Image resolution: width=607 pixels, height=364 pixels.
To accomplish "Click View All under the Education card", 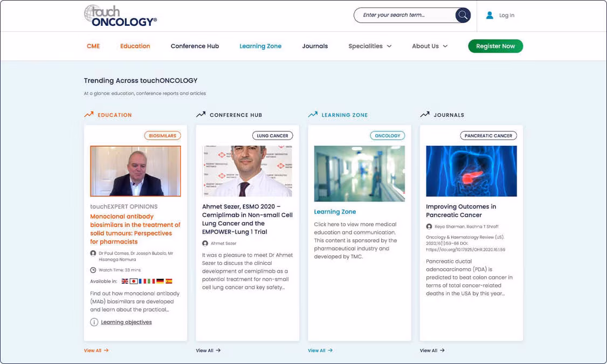I will pyautogui.click(x=96, y=351).
